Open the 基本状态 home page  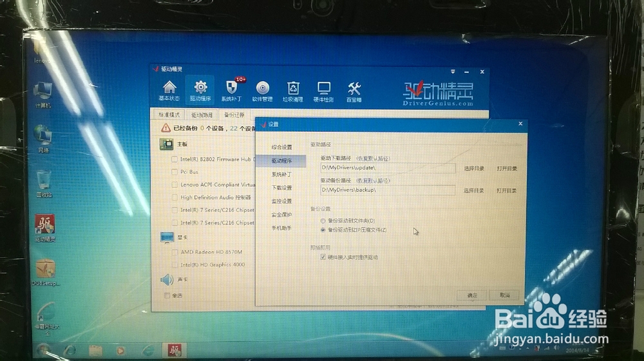[x=169, y=91]
